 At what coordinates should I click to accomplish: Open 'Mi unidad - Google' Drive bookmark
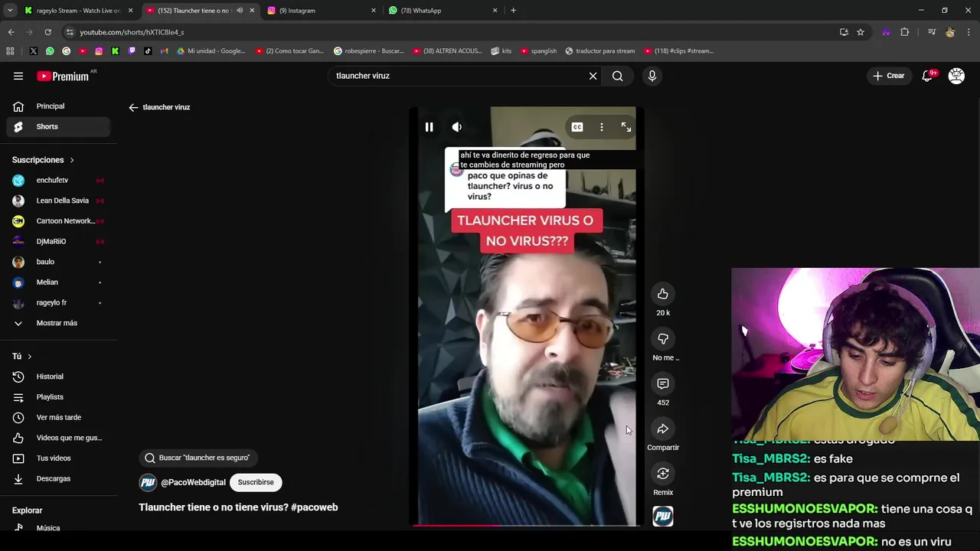(211, 51)
